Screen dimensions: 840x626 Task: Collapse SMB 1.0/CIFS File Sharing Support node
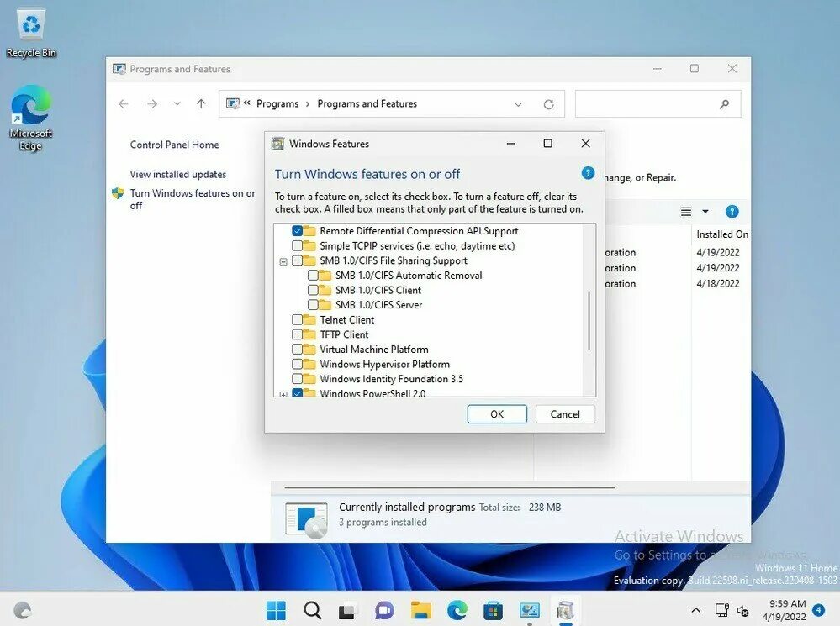283,261
